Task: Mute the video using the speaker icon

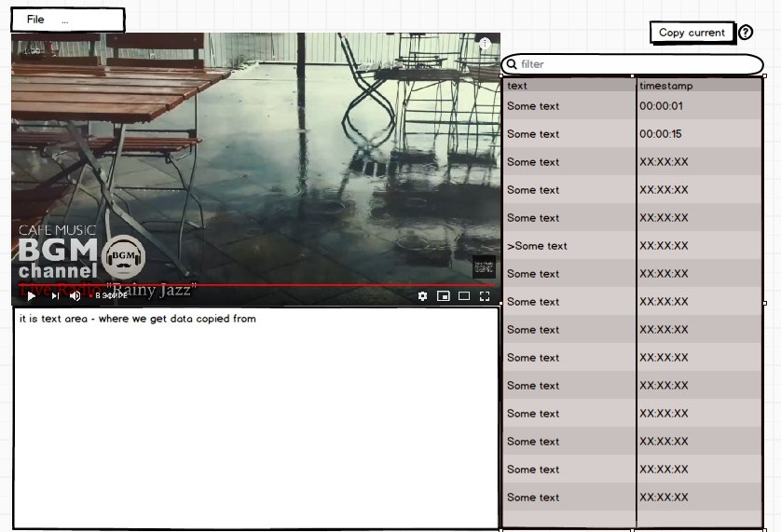Action: (x=75, y=296)
